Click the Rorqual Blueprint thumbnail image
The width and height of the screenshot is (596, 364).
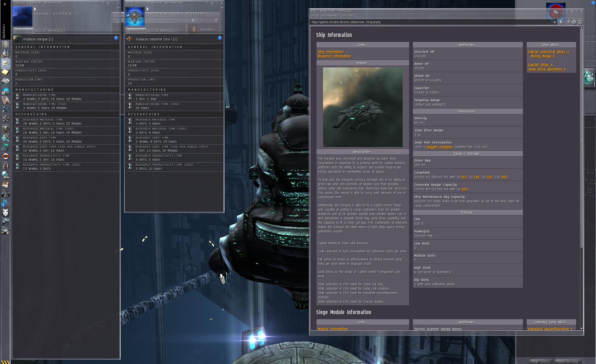(22, 16)
